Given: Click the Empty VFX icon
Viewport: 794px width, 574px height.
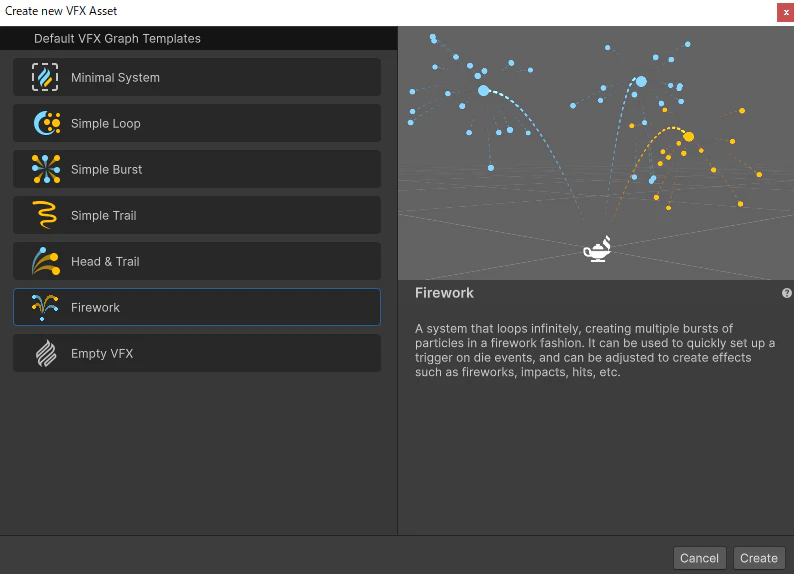Looking at the screenshot, I should [x=46, y=353].
